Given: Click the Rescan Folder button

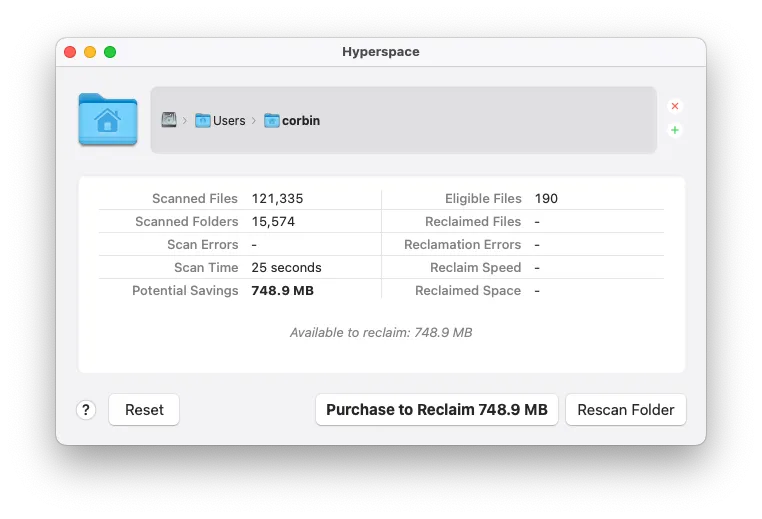Looking at the screenshot, I should click(626, 410).
